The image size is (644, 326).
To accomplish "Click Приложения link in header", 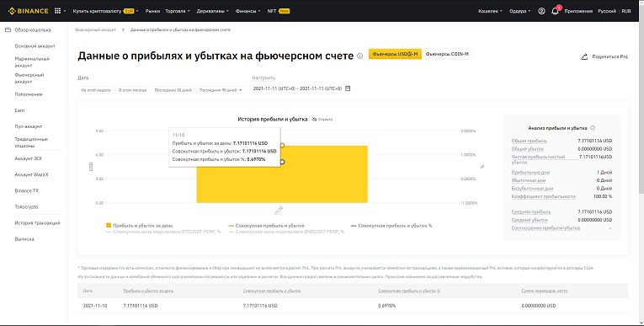I will tap(578, 11).
